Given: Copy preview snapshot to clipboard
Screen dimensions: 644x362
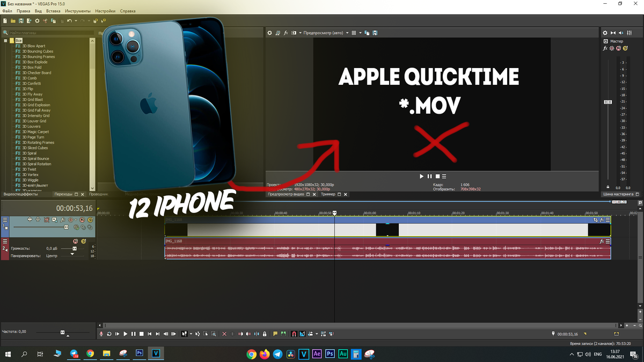Looking at the screenshot, I should (x=367, y=33).
